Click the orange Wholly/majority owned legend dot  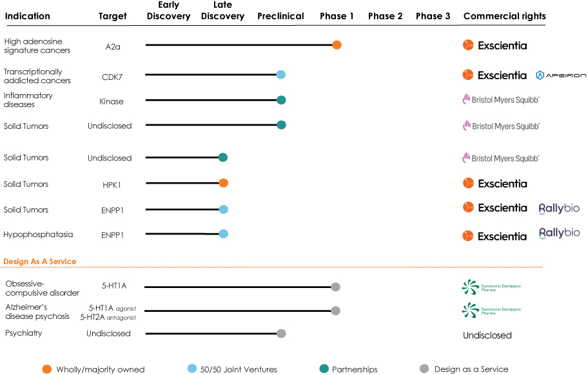point(47,369)
